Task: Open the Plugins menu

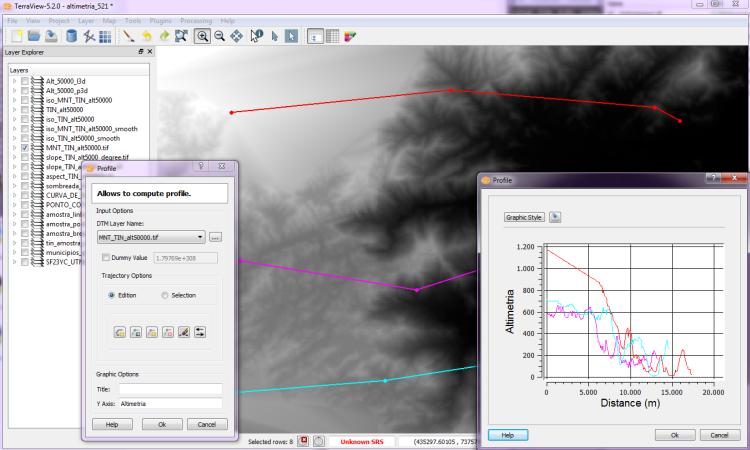Action: (161, 20)
